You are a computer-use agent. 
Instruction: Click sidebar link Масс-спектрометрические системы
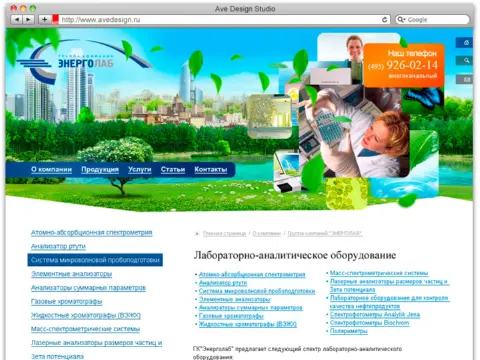(x=85, y=329)
